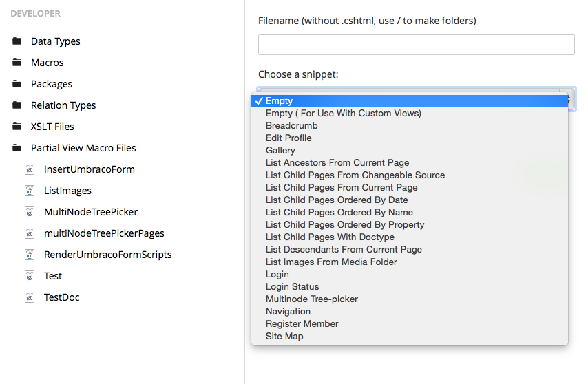Click the XSLT Files folder icon
Screen dimensions: 588x384
pyautogui.click(x=17, y=127)
